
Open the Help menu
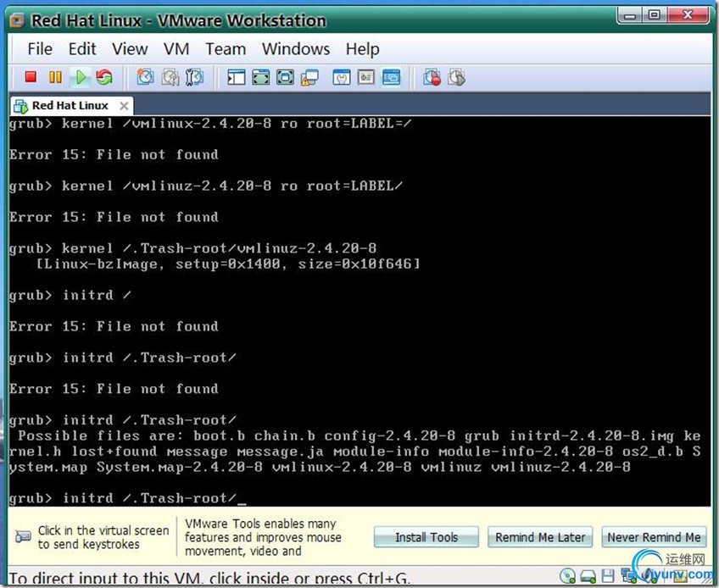pyautogui.click(x=363, y=49)
